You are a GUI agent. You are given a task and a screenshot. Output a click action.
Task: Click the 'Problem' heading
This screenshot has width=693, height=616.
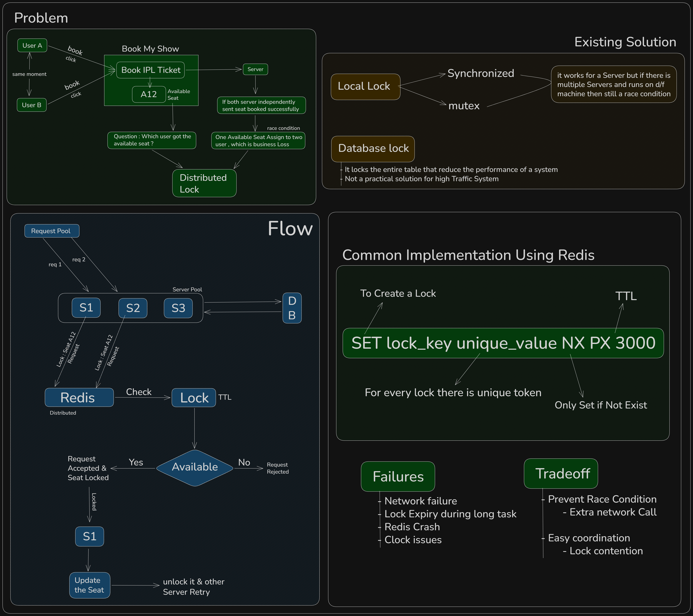pos(41,18)
